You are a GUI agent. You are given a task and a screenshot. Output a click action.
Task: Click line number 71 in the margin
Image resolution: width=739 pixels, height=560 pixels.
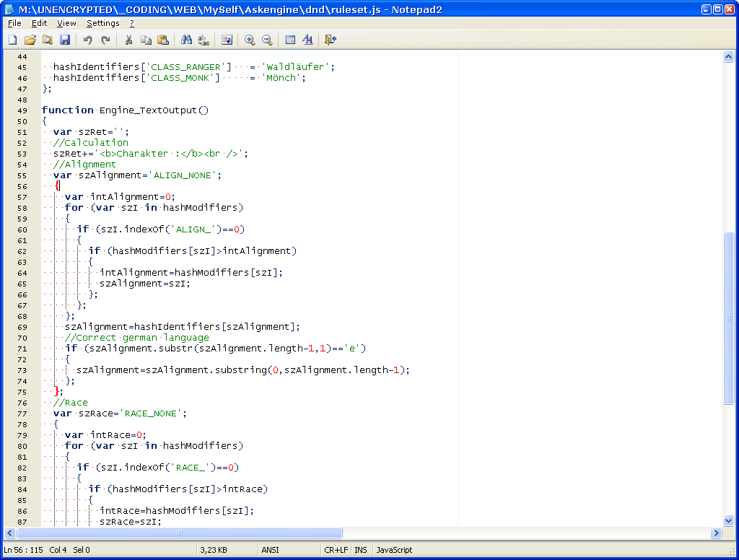pyautogui.click(x=22, y=349)
